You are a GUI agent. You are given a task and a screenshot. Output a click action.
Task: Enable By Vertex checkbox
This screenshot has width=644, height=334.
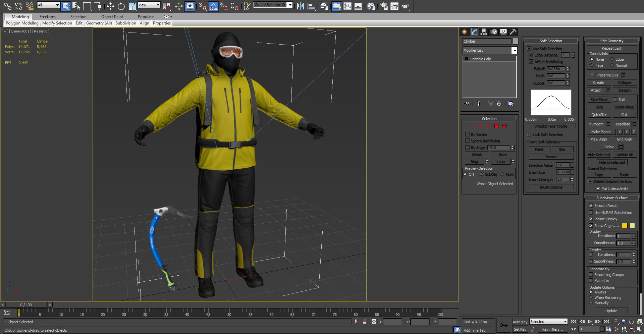467,134
